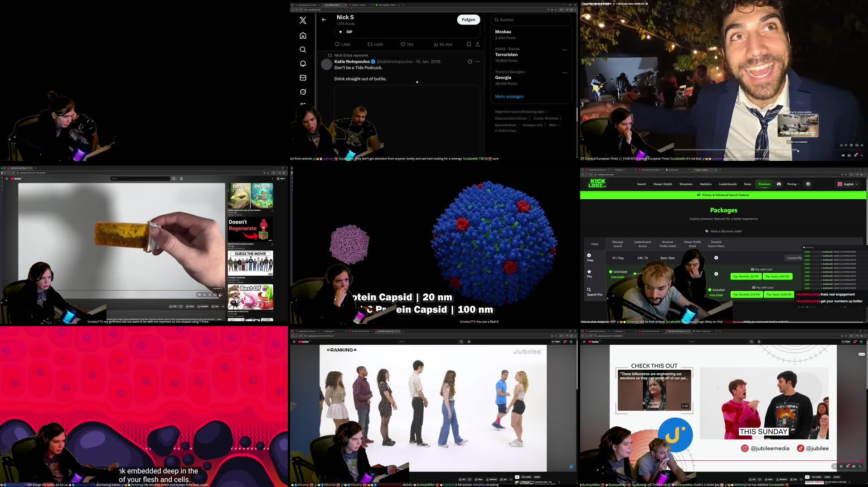Click the YouTube microphone voice search icon

181,178
